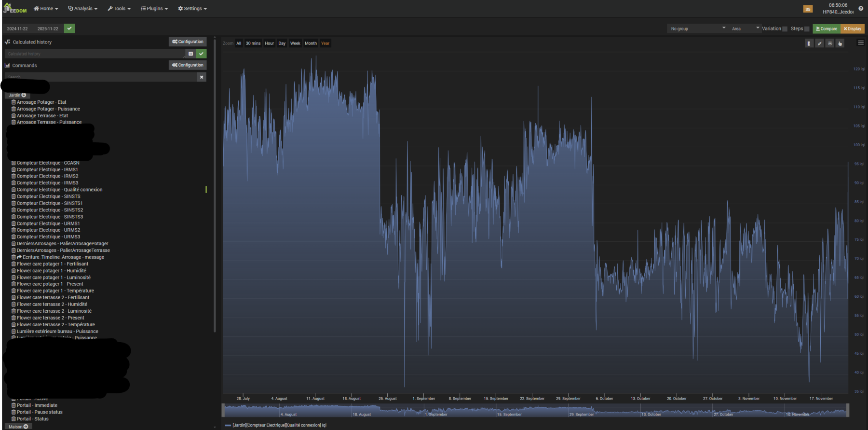Click the hand pointer chart tool icon
Viewport: 868px width, 430px height.
[840, 43]
